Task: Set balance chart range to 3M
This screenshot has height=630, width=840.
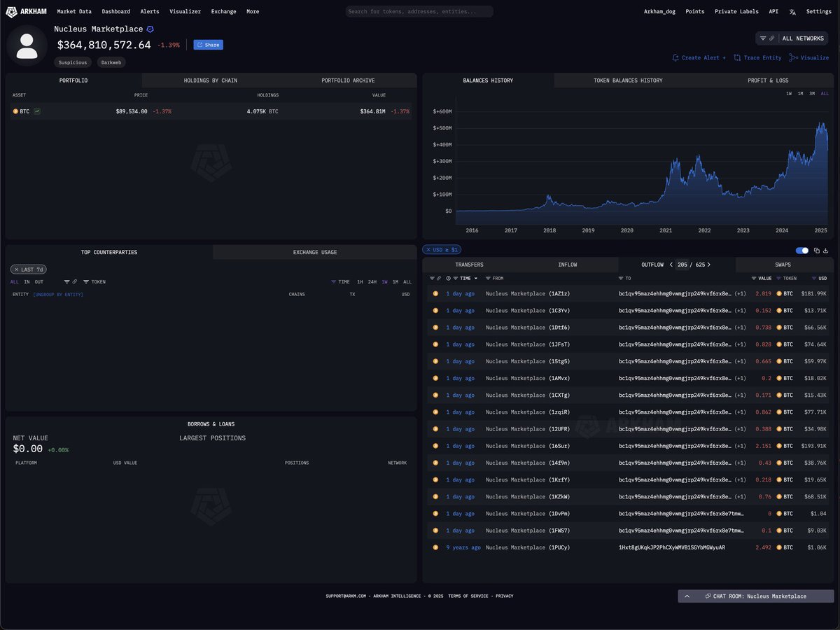Action: [x=812, y=93]
